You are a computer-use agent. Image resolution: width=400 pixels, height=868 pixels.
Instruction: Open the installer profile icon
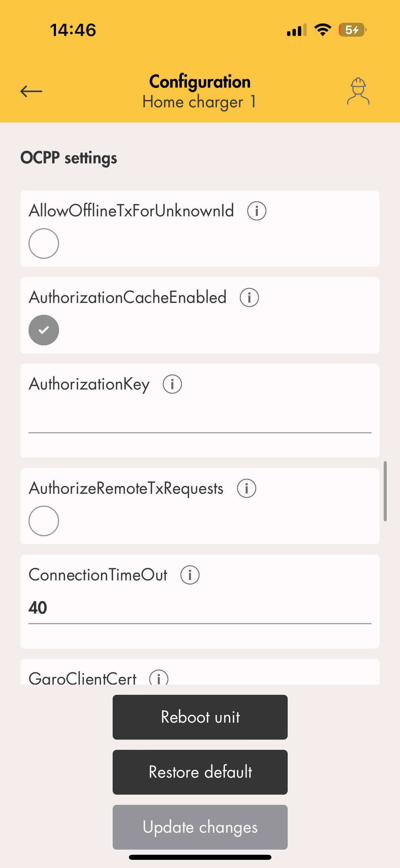358,91
